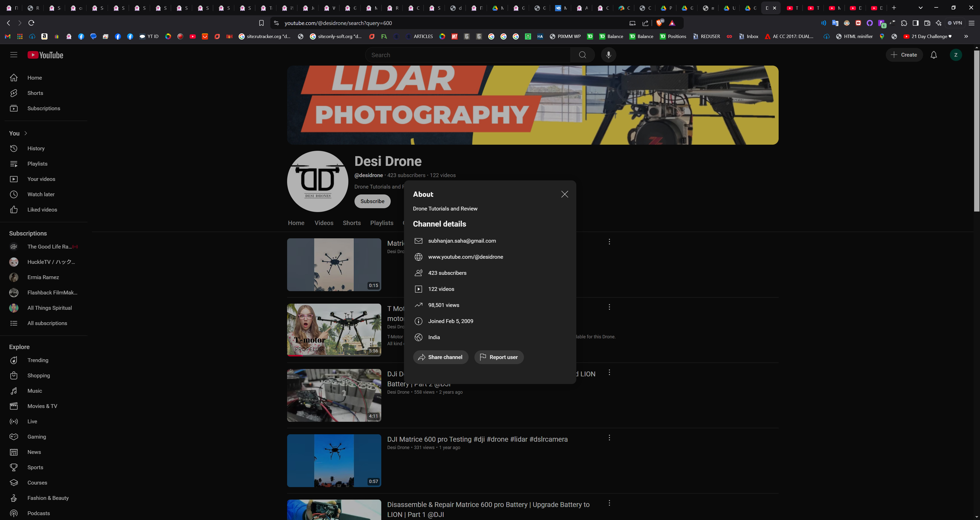The image size is (980, 520).
Task: Open options menu for first video result
Action: tap(609, 242)
